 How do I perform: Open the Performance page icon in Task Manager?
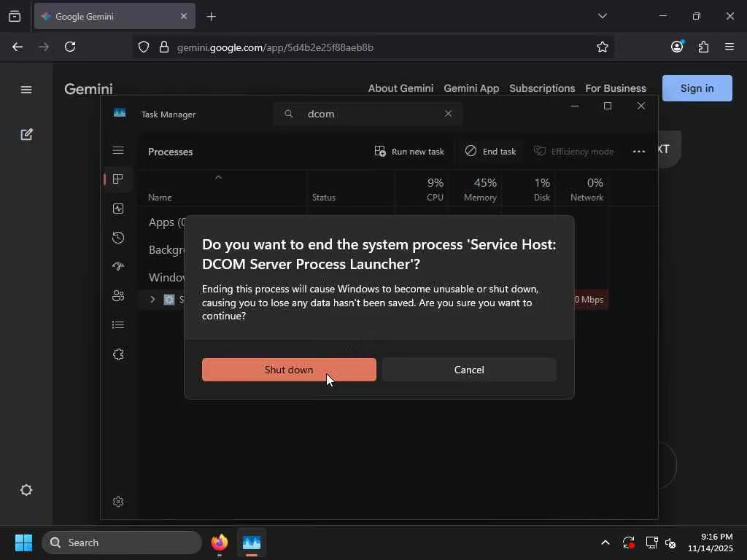[118, 209]
